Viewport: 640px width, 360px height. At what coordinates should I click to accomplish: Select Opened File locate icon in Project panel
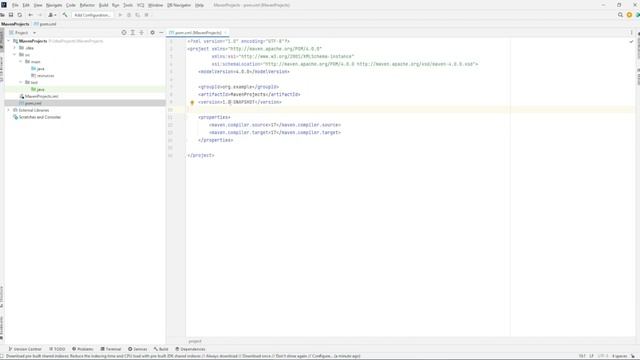click(124, 33)
